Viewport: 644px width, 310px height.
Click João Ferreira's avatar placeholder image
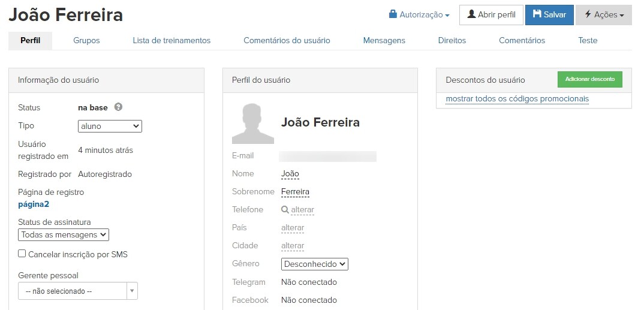(x=253, y=124)
